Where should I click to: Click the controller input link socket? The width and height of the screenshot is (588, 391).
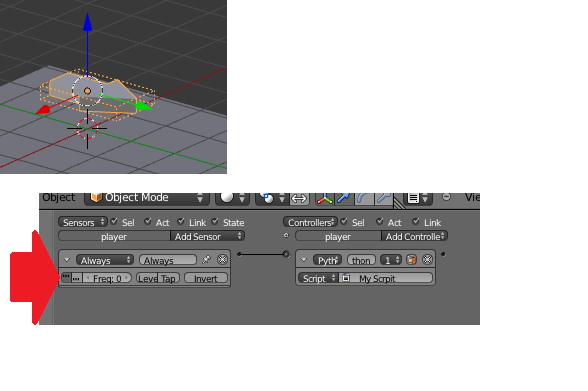(286, 254)
